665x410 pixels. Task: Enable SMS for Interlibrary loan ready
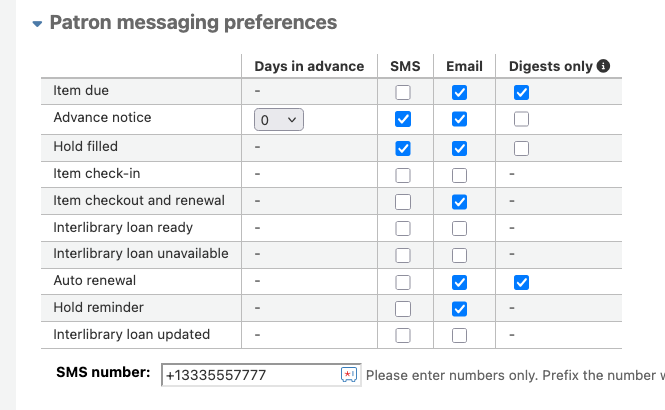click(x=402, y=229)
